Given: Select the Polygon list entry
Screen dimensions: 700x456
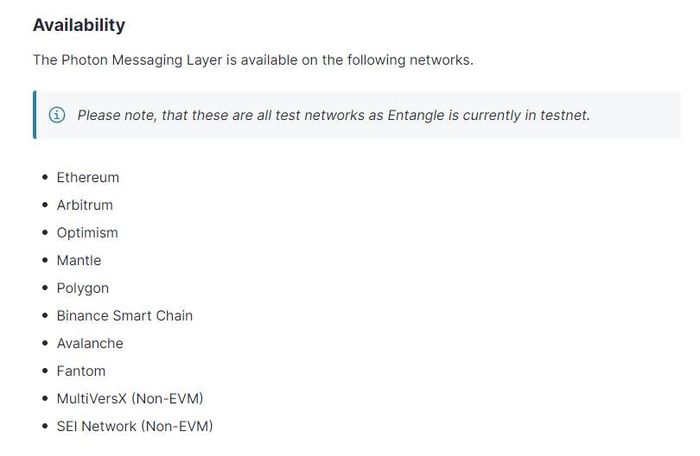Looking at the screenshot, I should tap(83, 289).
